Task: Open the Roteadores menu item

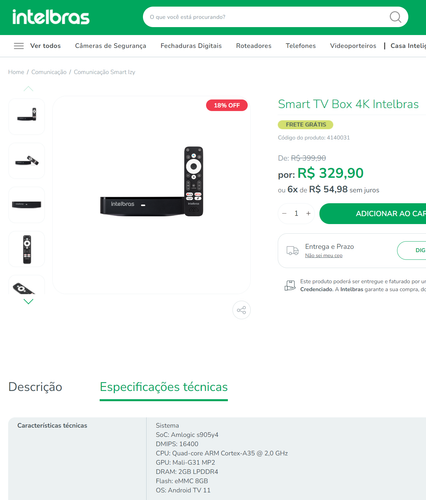Action: coord(254,46)
